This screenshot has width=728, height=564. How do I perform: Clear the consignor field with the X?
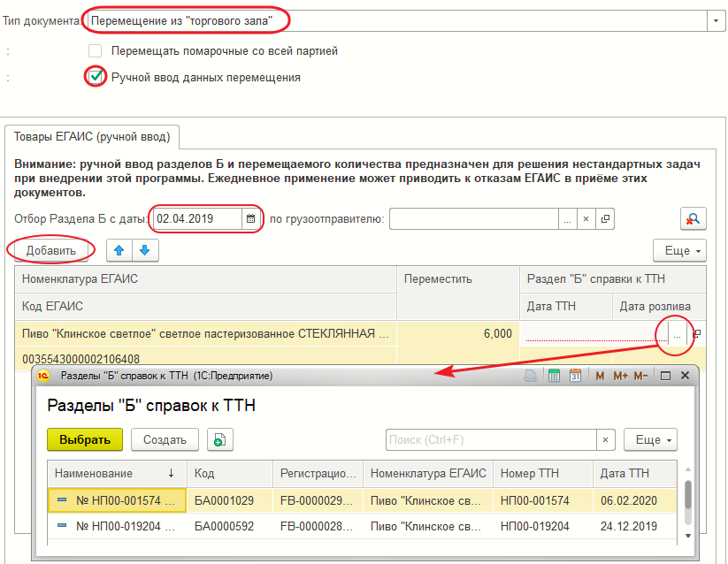(x=586, y=218)
